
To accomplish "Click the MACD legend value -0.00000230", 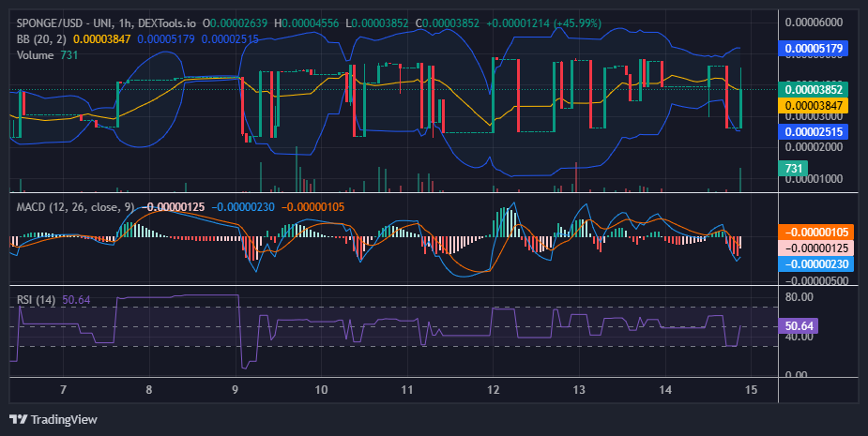I will [x=243, y=207].
